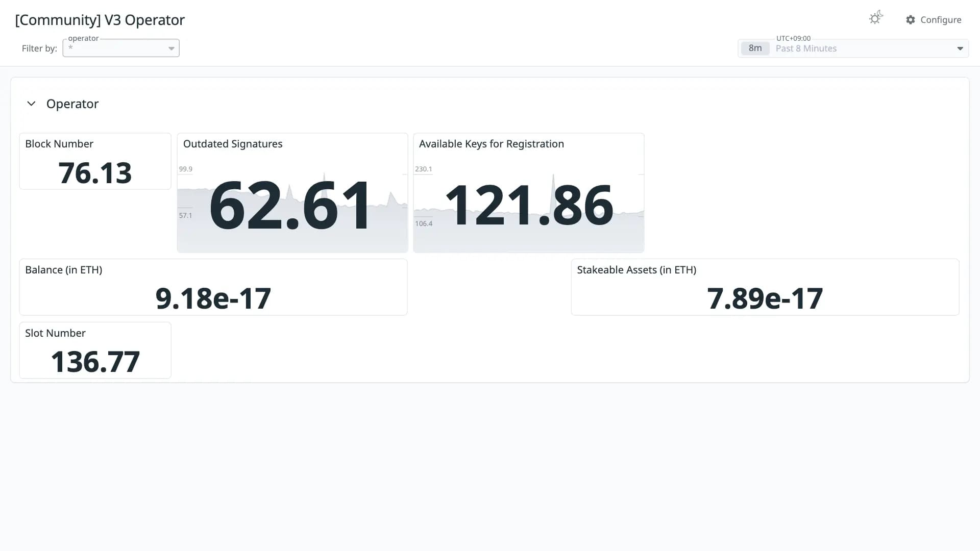The height and width of the screenshot is (551, 980).
Task: Click the Slot Number widget title
Action: point(55,333)
